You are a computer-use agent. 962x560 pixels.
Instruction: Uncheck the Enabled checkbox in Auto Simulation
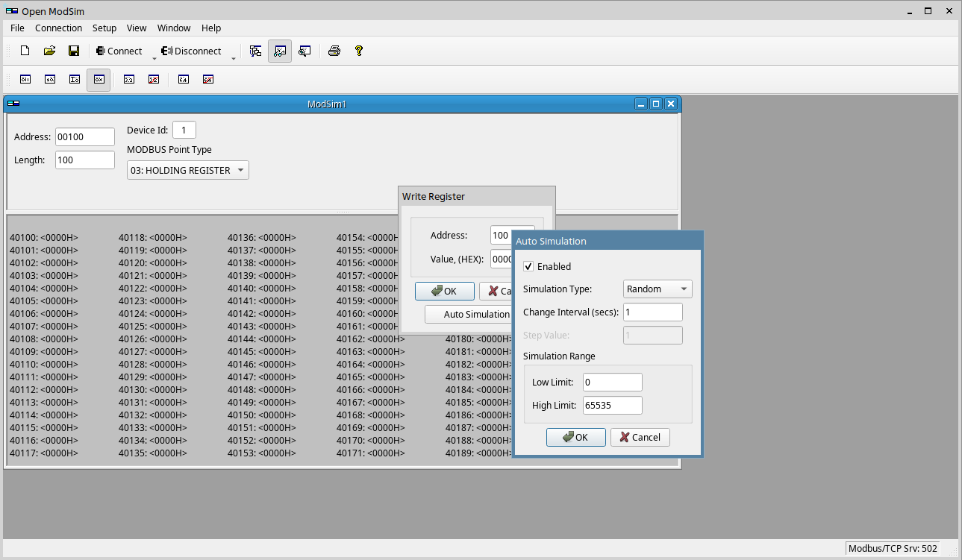point(528,266)
